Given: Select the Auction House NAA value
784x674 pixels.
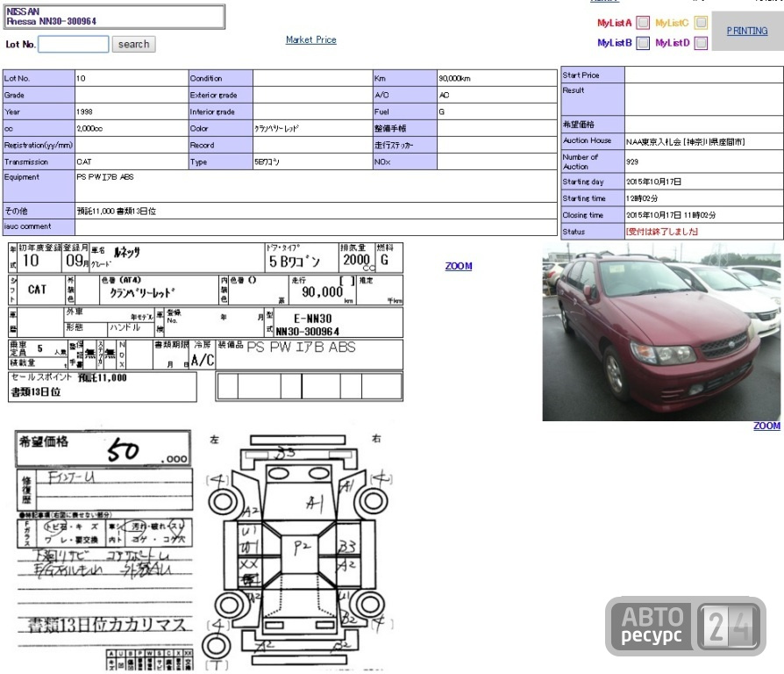Looking at the screenshot, I should [x=686, y=142].
